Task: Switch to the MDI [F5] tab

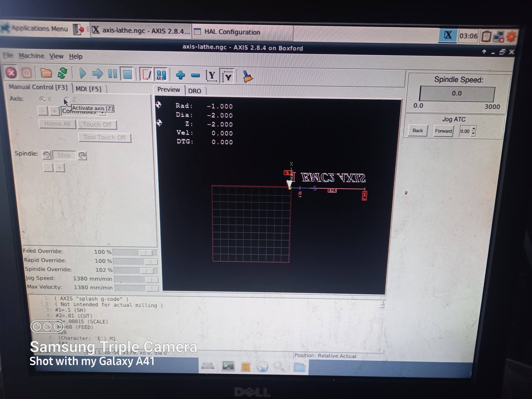Action: (88, 89)
